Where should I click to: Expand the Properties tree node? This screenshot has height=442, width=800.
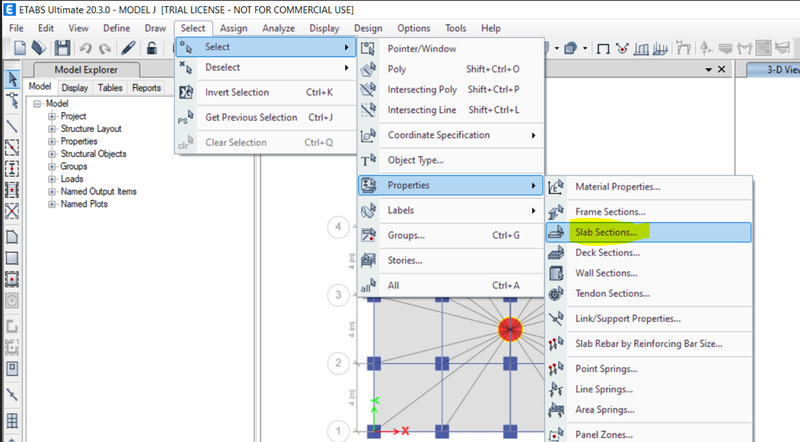[52, 141]
